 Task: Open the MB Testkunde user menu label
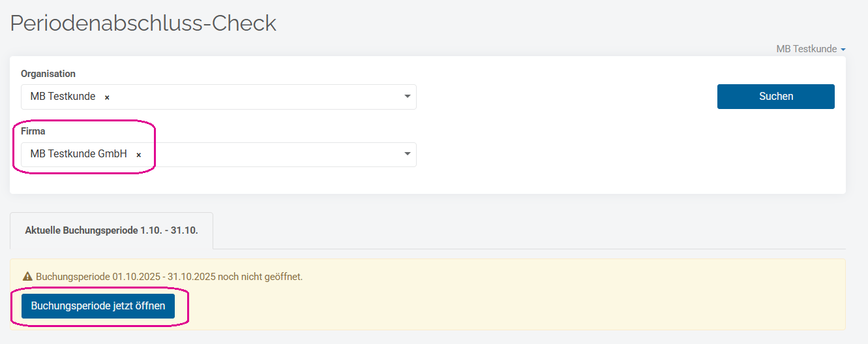point(806,49)
